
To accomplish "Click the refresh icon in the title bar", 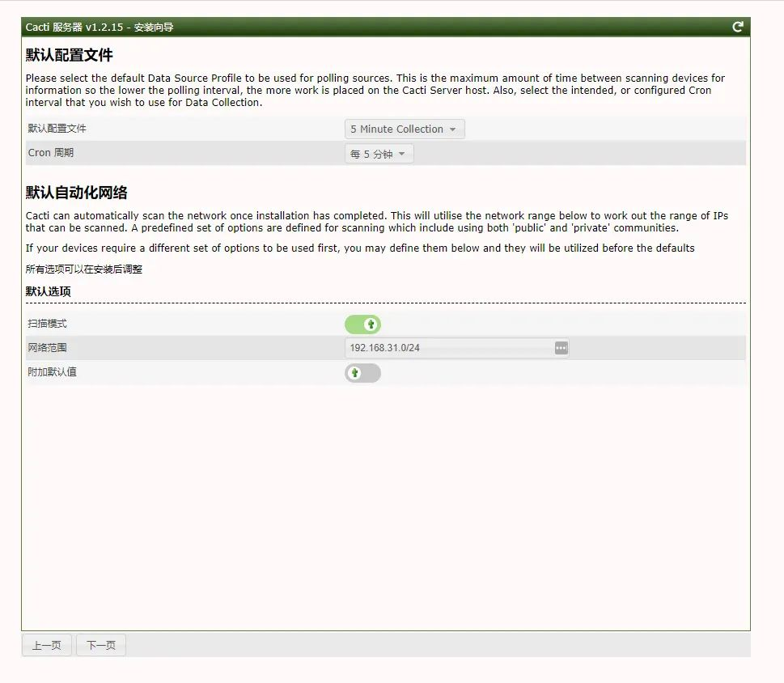I will point(738,27).
